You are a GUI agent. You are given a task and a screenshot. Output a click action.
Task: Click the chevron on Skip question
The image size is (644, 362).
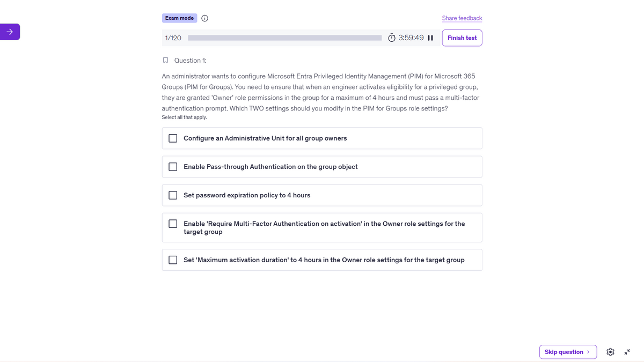point(588,352)
